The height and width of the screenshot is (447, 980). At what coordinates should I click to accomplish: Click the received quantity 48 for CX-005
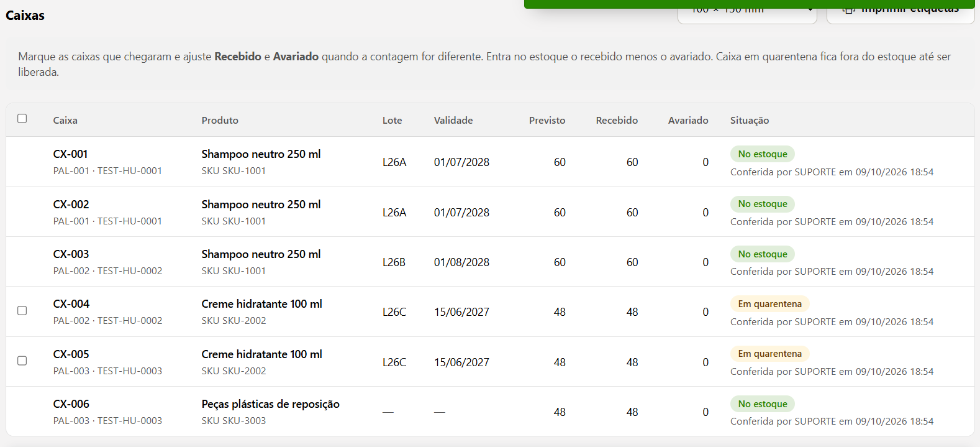click(x=632, y=362)
